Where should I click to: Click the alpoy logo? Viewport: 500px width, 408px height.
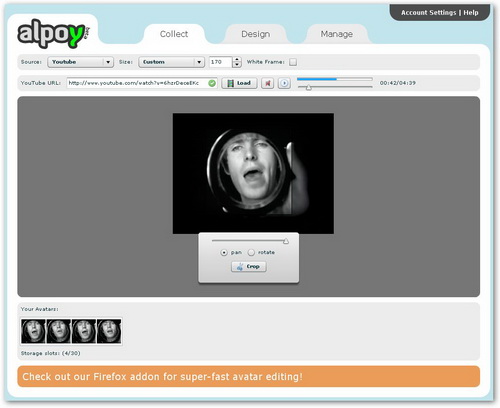coord(53,34)
